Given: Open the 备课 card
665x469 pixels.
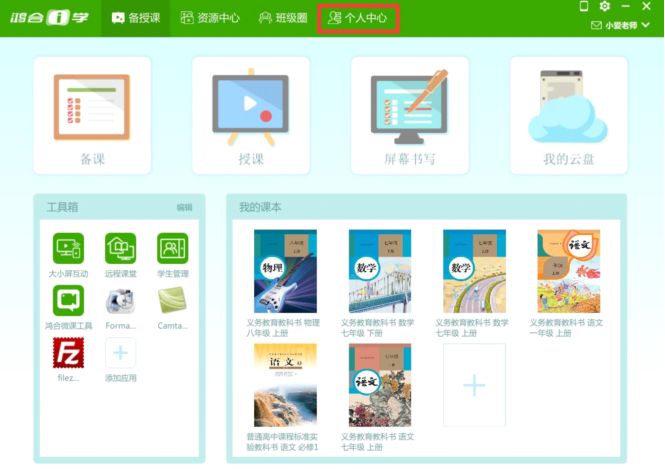Looking at the screenshot, I should tap(92, 115).
